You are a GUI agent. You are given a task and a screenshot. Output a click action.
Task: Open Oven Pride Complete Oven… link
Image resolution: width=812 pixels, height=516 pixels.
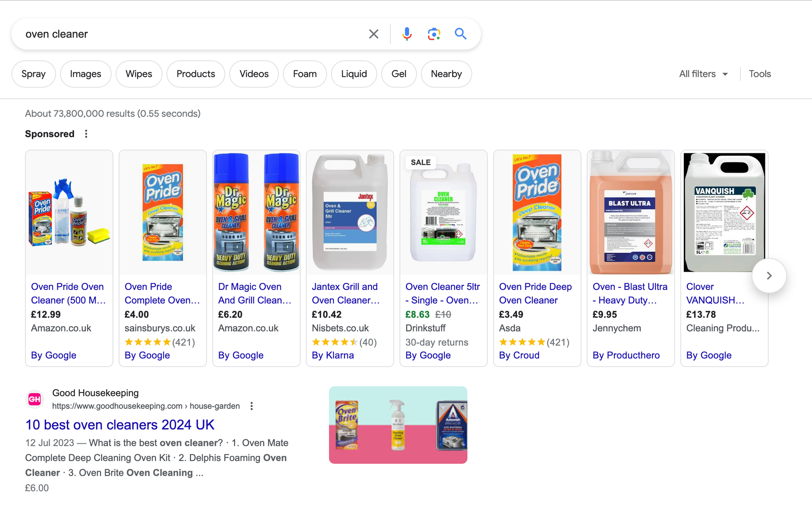(162, 293)
